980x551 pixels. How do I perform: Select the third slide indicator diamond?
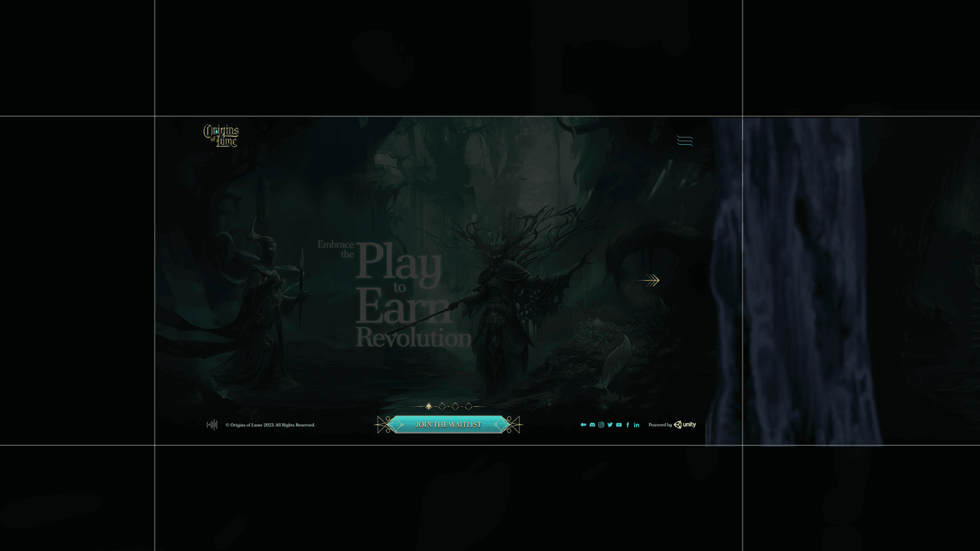455,406
